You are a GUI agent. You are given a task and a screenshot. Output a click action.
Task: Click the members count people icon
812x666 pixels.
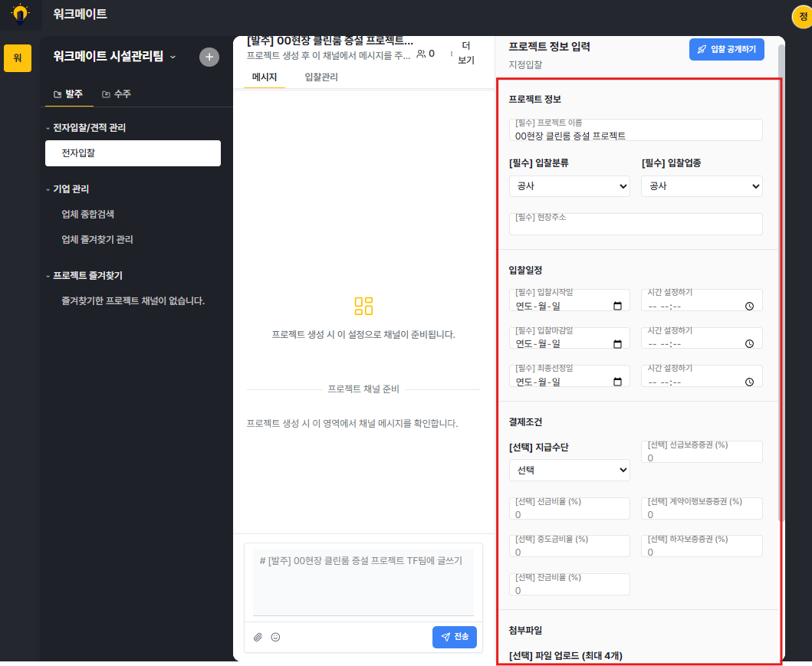(421, 54)
